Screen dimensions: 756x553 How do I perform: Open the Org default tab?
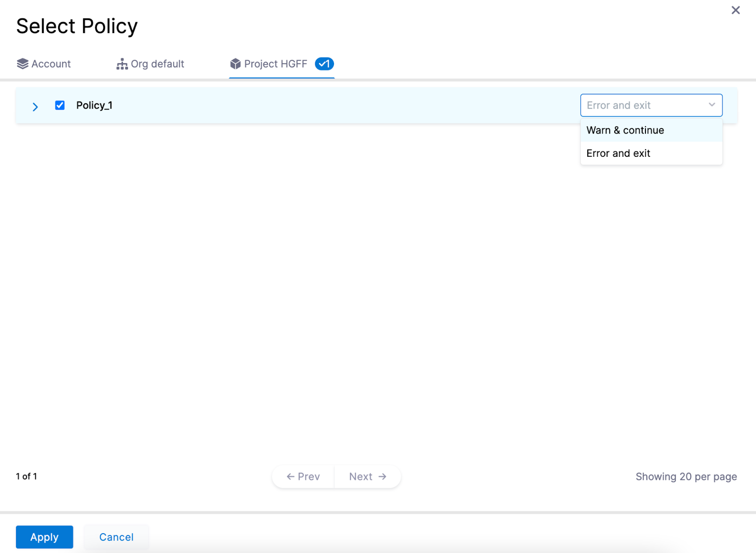click(x=157, y=64)
